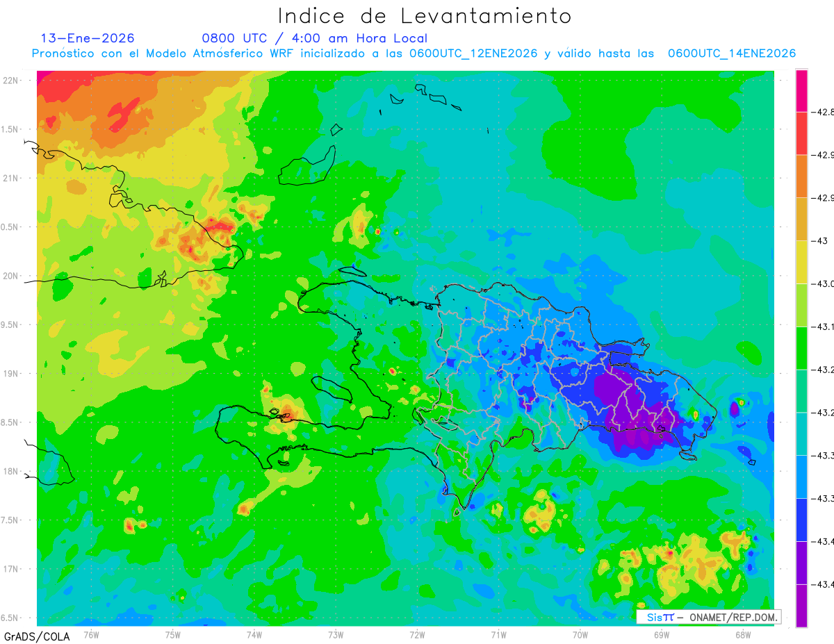The image size is (834, 644).
Task: Click the '18N' latitude label
Action: coord(10,472)
